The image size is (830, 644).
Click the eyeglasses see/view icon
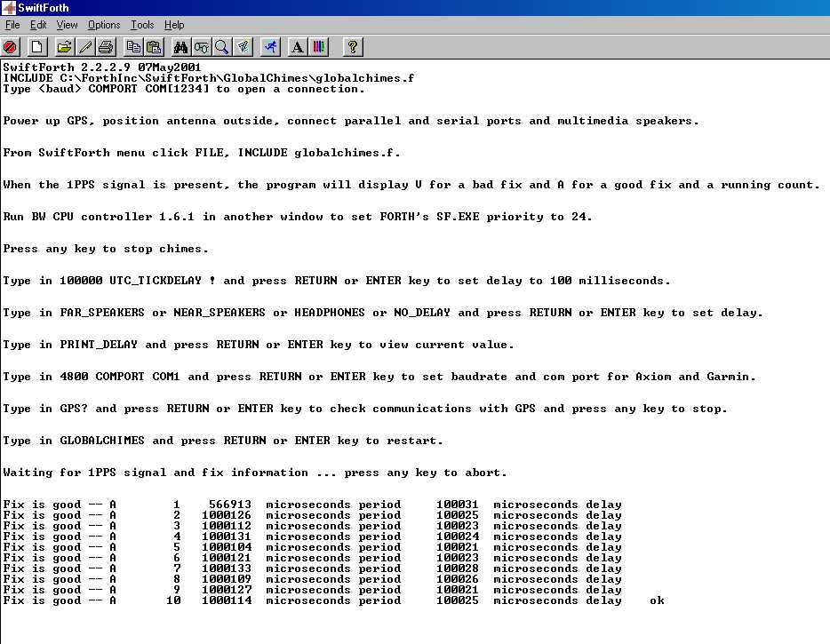coord(202,47)
